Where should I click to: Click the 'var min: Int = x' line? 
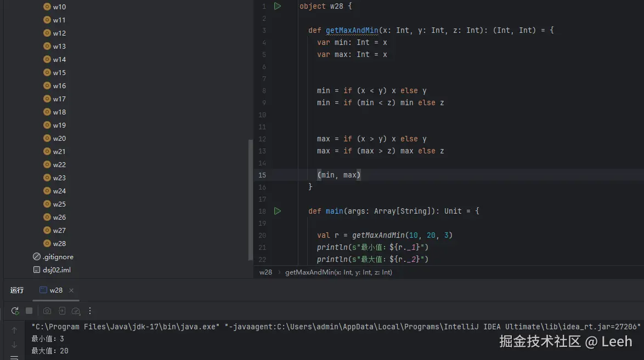352,42
